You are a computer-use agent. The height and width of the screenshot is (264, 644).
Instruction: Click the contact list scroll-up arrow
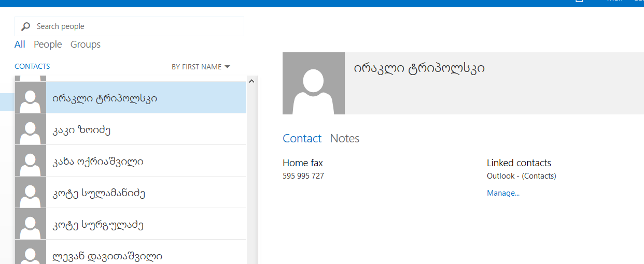(252, 81)
